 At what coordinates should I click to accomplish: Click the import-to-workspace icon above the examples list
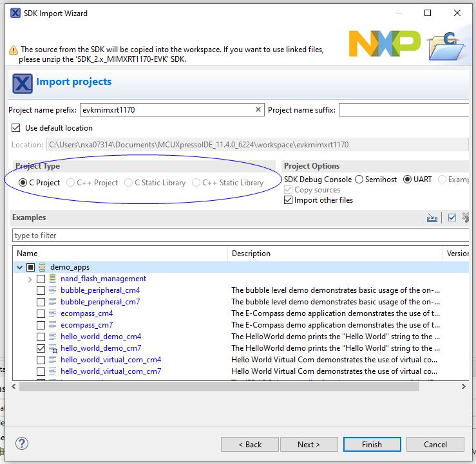tap(432, 218)
